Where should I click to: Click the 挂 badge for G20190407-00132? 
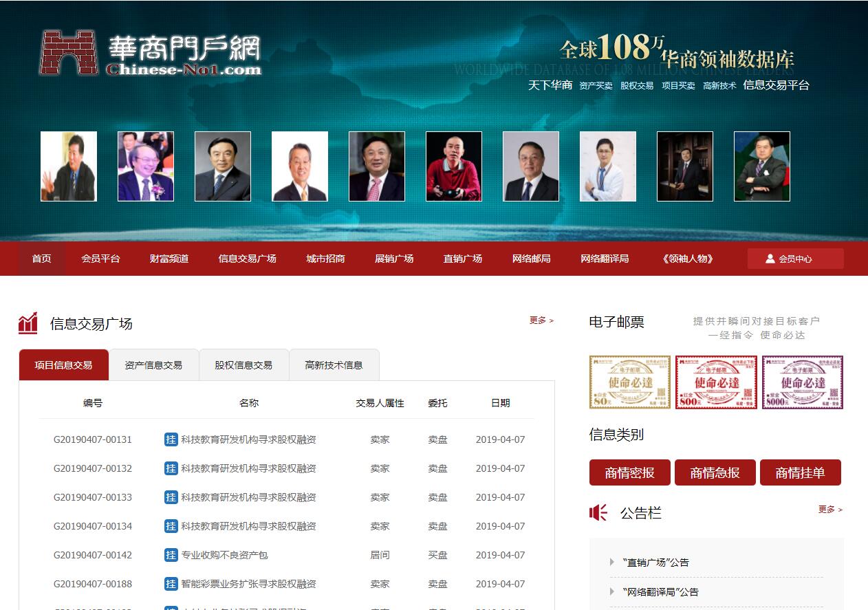(x=171, y=468)
